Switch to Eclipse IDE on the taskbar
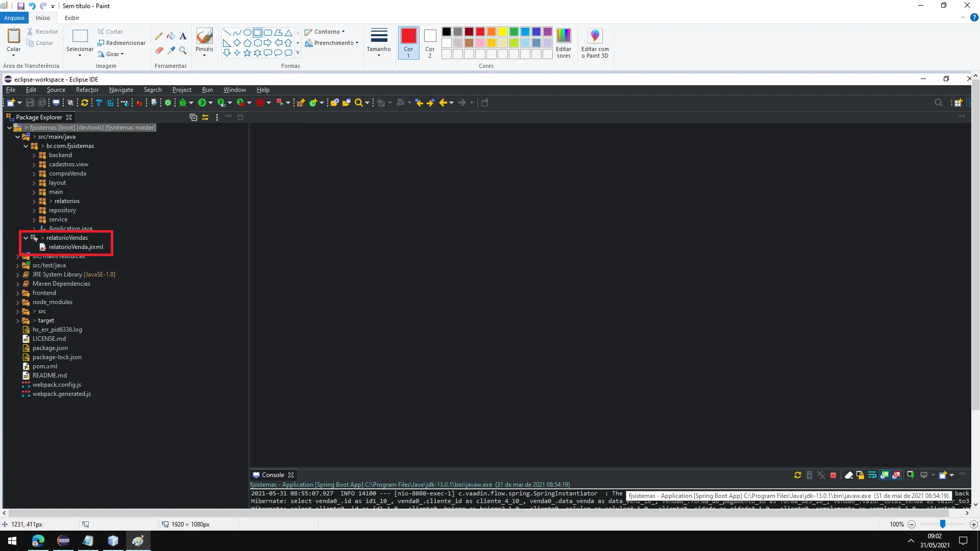Viewport: 980px width, 551px height. coord(63,541)
